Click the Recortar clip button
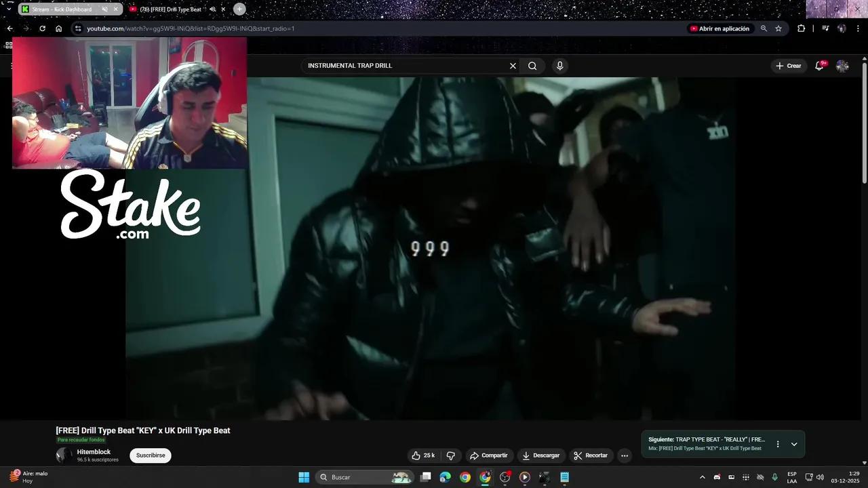Screen dimensions: 868x488 (x=591, y=455)
